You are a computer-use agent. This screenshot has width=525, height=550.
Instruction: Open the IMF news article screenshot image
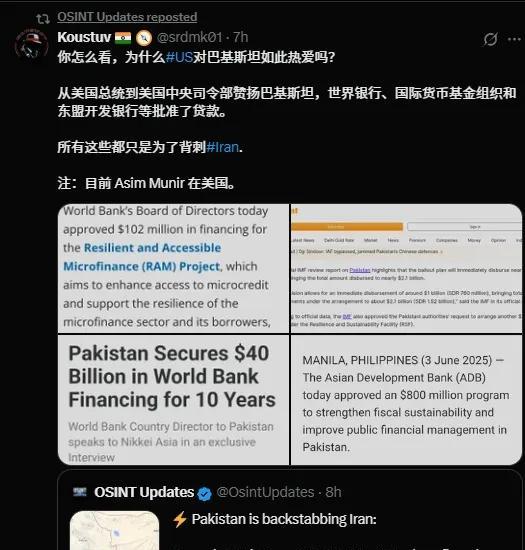pyautogui.click(x=406, y=268)
